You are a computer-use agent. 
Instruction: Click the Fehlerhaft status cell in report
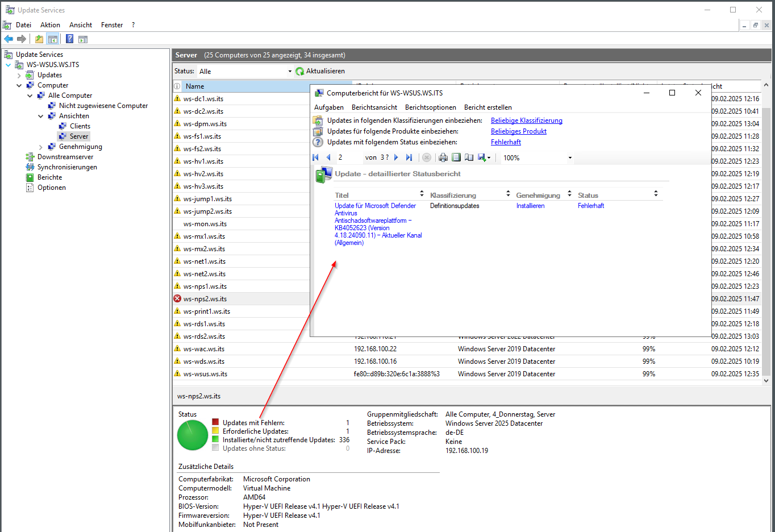(x=591, y=206)
